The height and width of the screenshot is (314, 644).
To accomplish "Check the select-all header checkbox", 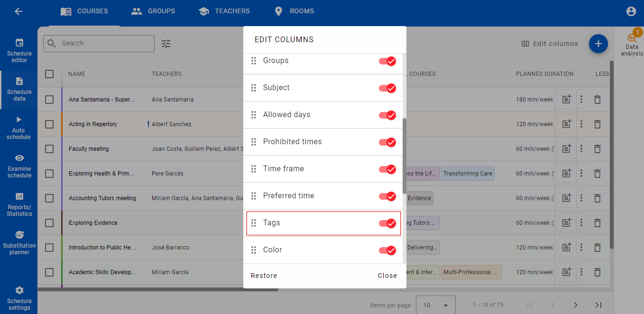I will pos(49,74).
